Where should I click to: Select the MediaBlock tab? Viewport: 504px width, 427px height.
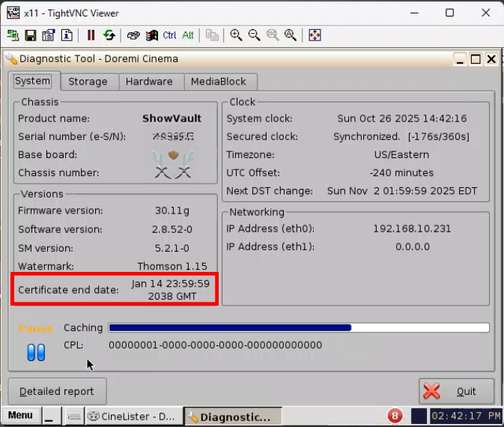click(x=219, y=82)
